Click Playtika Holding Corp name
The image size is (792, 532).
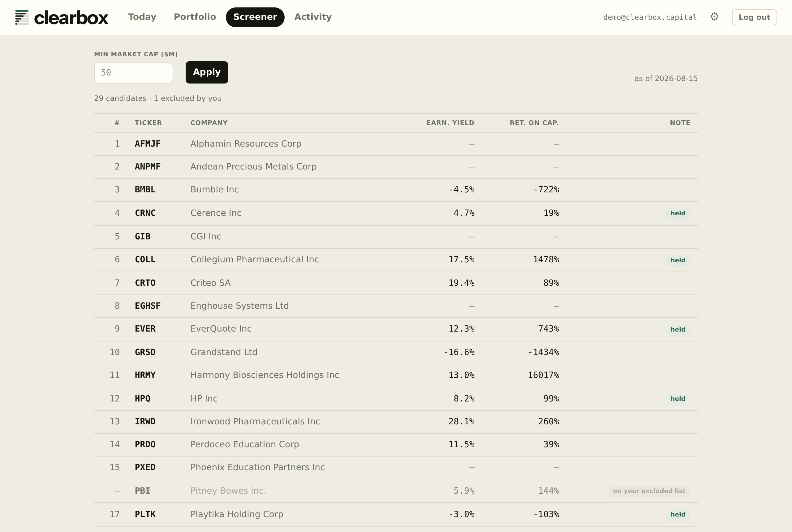(237, 514)
